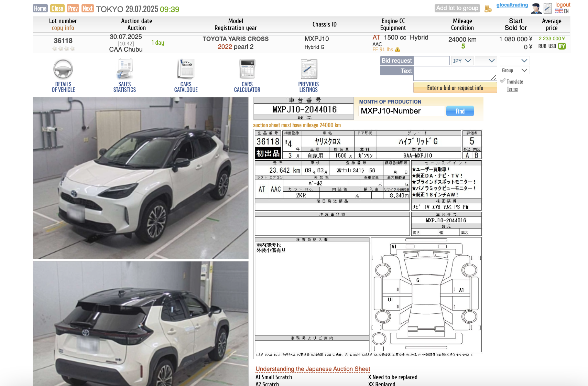Click the auction date 30.07.2025
The width and height of the screenshot is (588, 386).
click(x=126, y=37)
